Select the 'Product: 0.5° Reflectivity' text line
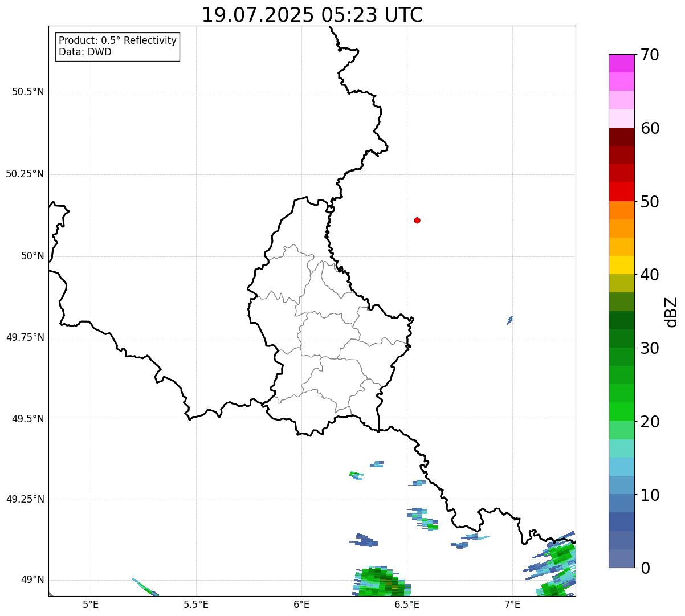This screenshot has height=616, width=685. tap(117, 41)
